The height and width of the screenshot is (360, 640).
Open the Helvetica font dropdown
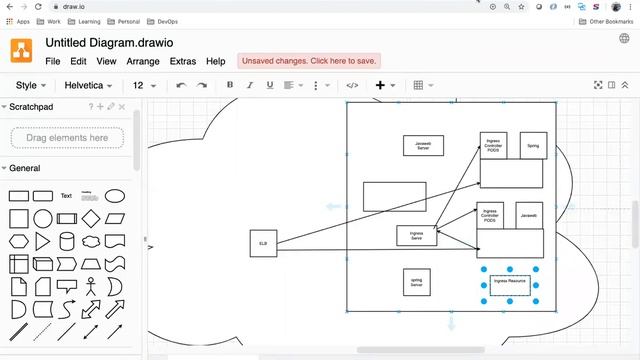click(x=88, y=85)
